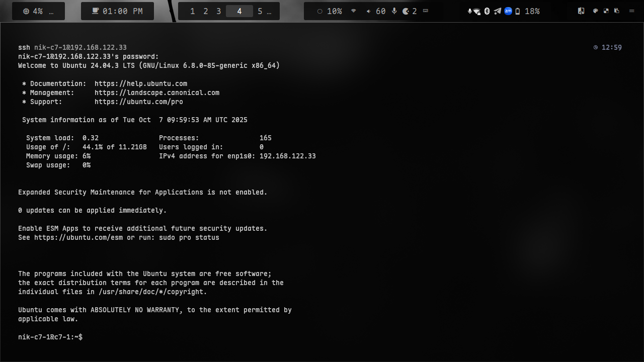Switch to workspace 3
Image resolution: width=644 pixels, height=362 pixels.
coord(218,11)
